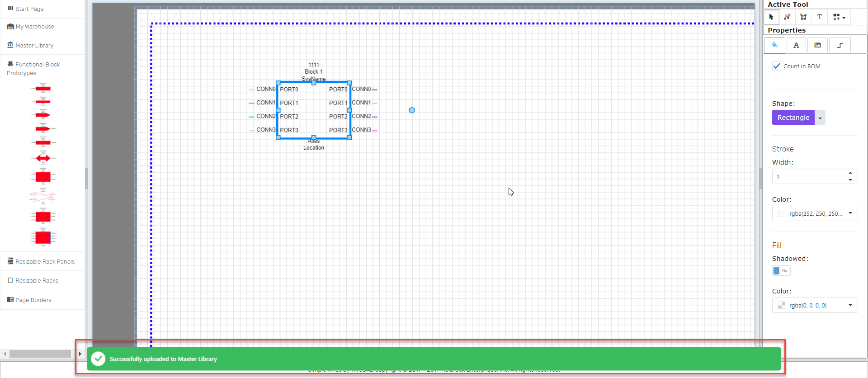
Task: Switch to text font properties tab
Action: pyautogui.click(x=796, y=45)
